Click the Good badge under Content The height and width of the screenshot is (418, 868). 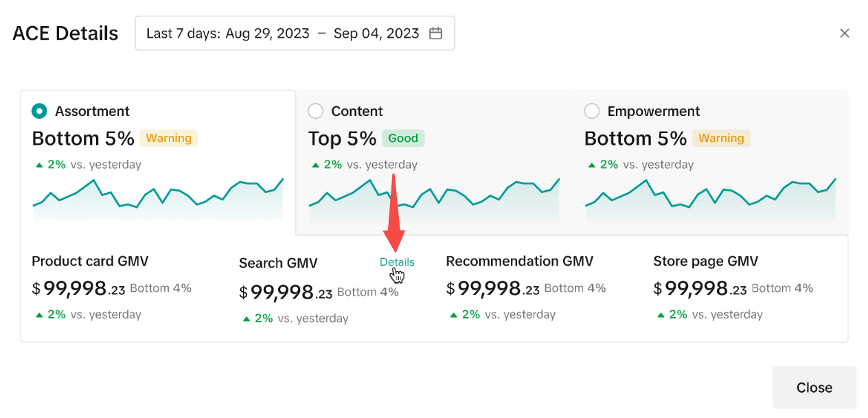click(403, 138)
